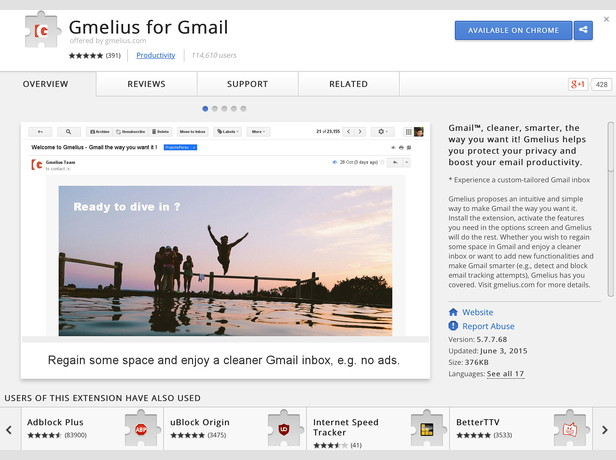Click the share icon button
616x460 pixels.
[583, 30]
